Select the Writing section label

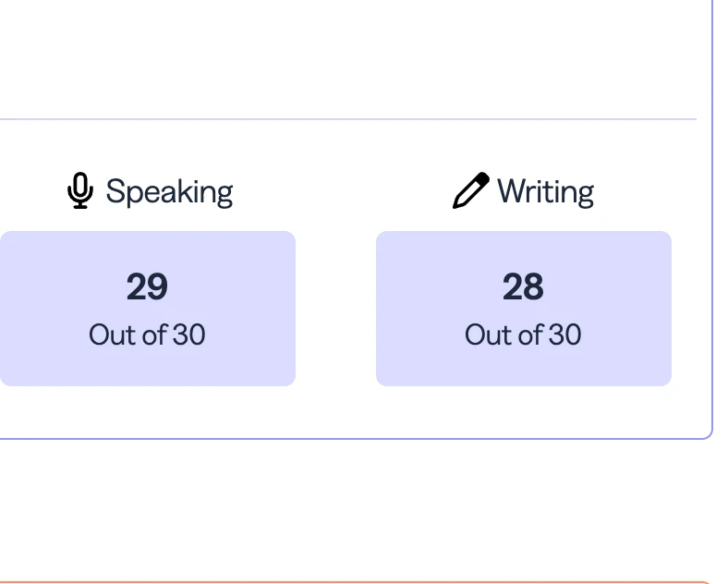545,192
